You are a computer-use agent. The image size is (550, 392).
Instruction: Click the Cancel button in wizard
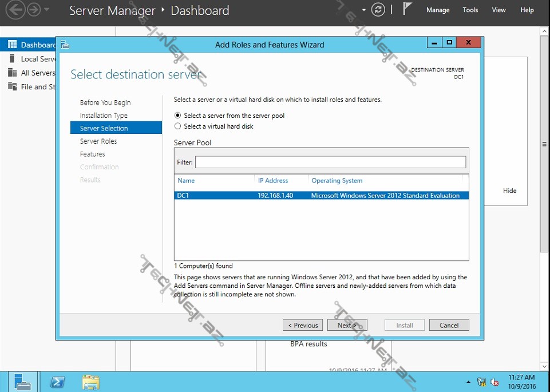[449, 325]
